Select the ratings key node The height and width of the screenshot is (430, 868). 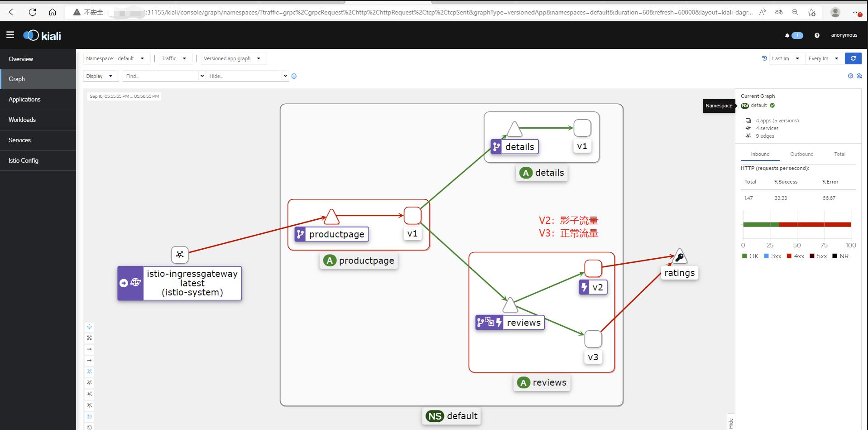click(x=680, y=257)
